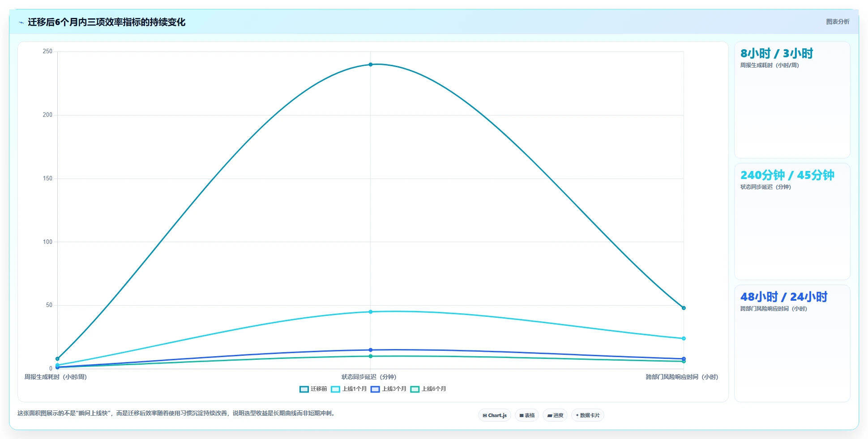
Task: Toggle the 上线1个月 legend swatch
Action: click(x=335, y=389)
